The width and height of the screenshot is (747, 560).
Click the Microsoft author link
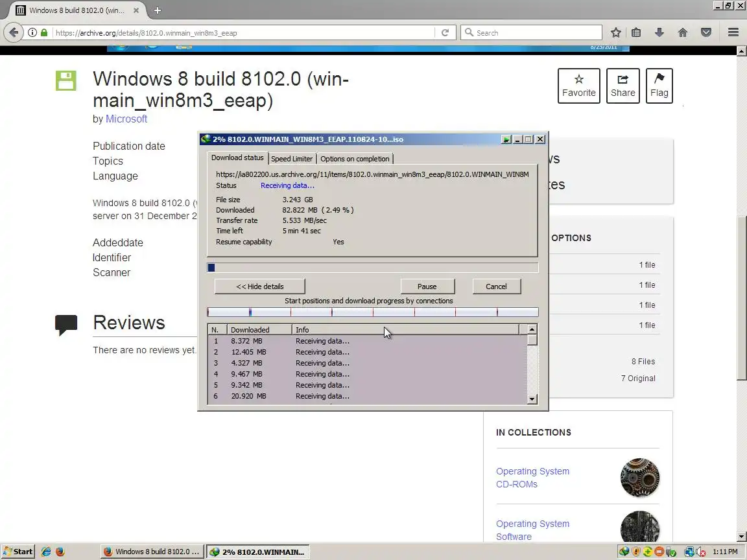126,119
